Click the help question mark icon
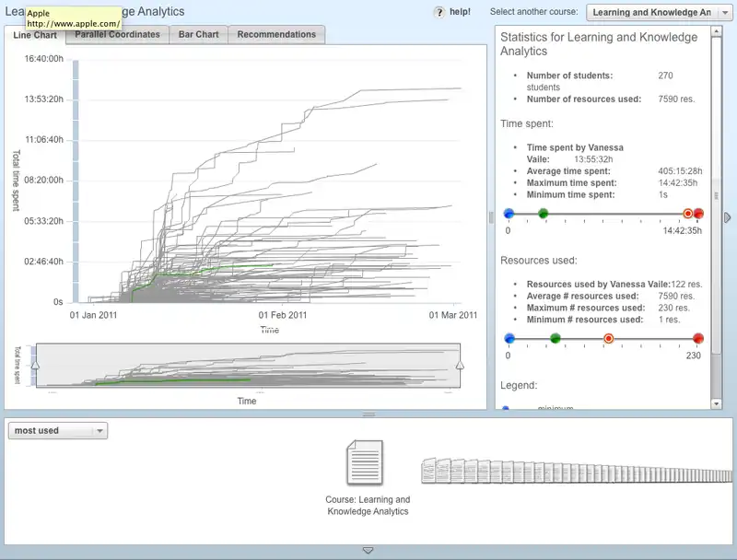737x560 pixels. coord(439,12)
